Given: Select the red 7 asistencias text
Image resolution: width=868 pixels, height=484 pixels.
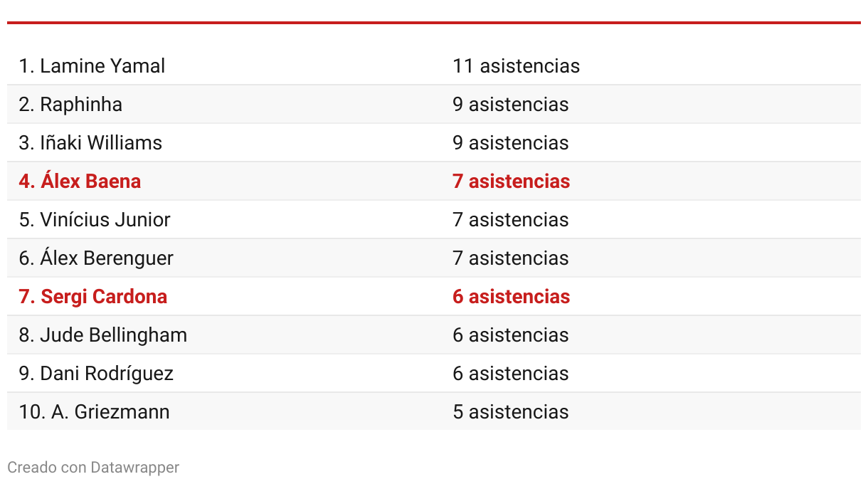Looking at the screenshot, I should point(511,181).
